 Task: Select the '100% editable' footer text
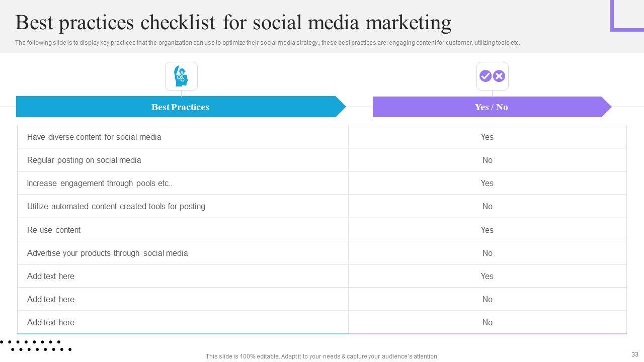click(x=322, y=356)
